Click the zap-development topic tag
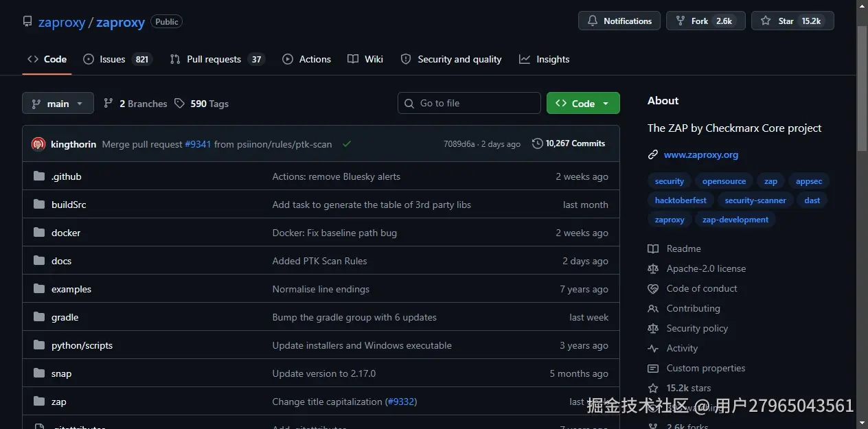The image size is (868, 429). 735,220
